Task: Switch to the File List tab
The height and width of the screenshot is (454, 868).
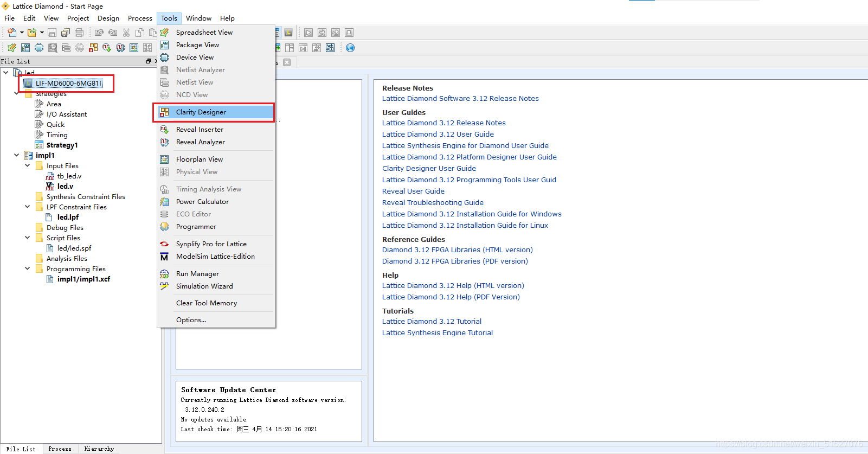Action: 21,449
